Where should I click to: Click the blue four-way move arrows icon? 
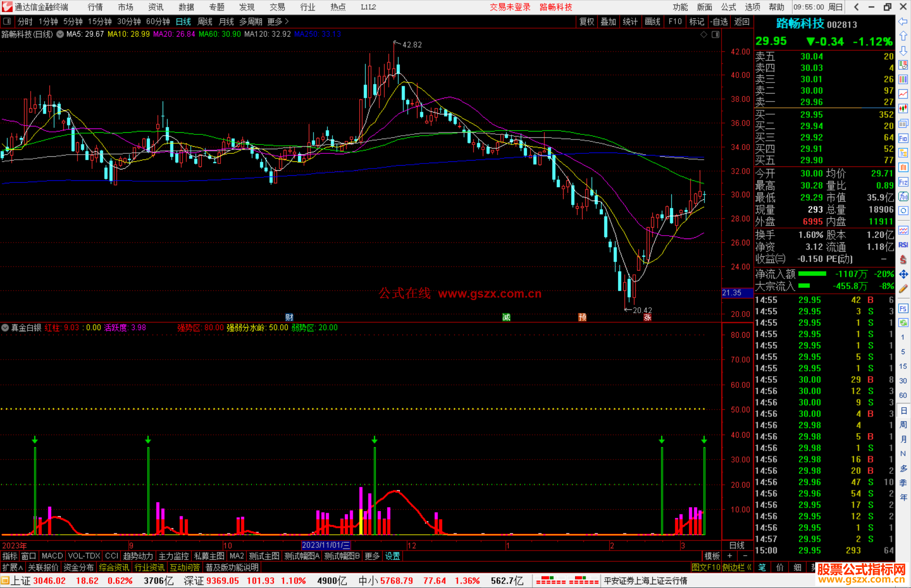click(903, 274)
